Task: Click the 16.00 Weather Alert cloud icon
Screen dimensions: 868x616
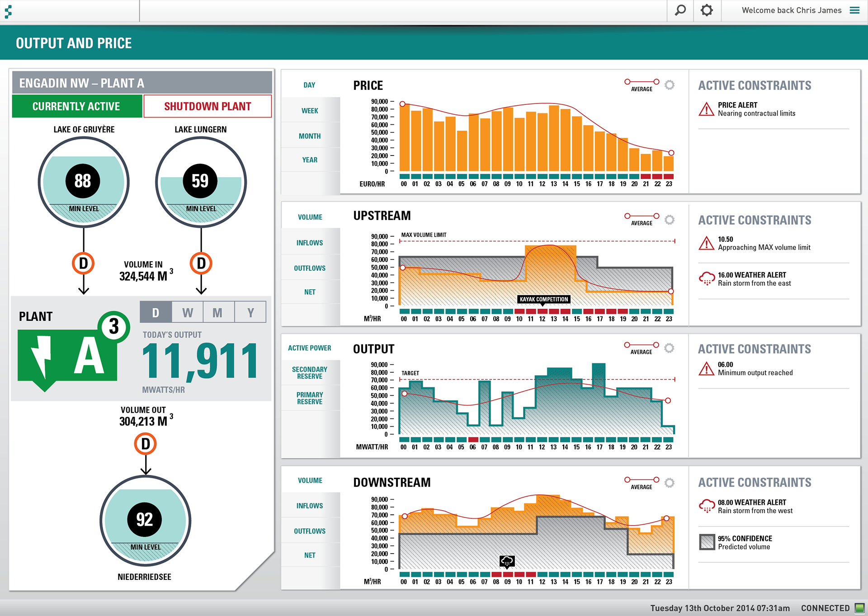Action: point(707,278)
